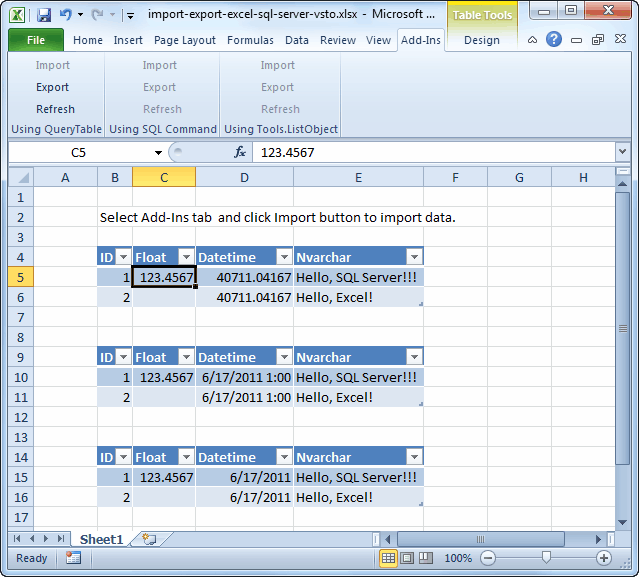Image resolution: width=639 pixels, height=577 pixels.
Task: Click the Redo icon
Action: [97, 15]
